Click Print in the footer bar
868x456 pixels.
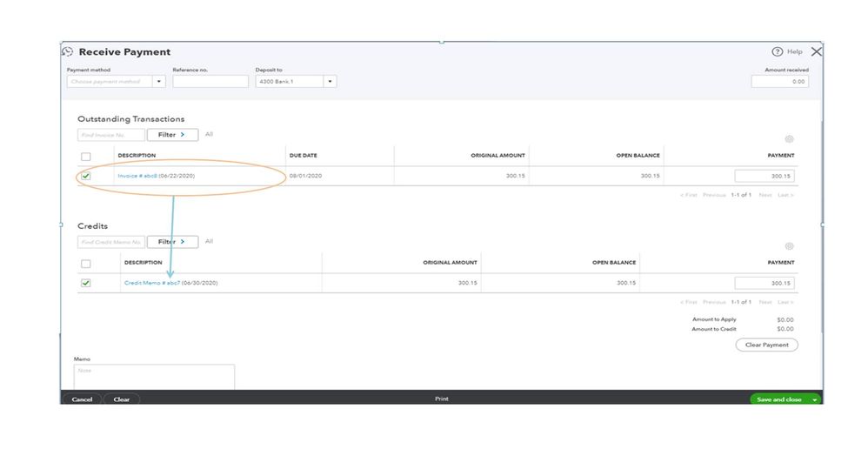pyautogui.click(x=441, y=399)
